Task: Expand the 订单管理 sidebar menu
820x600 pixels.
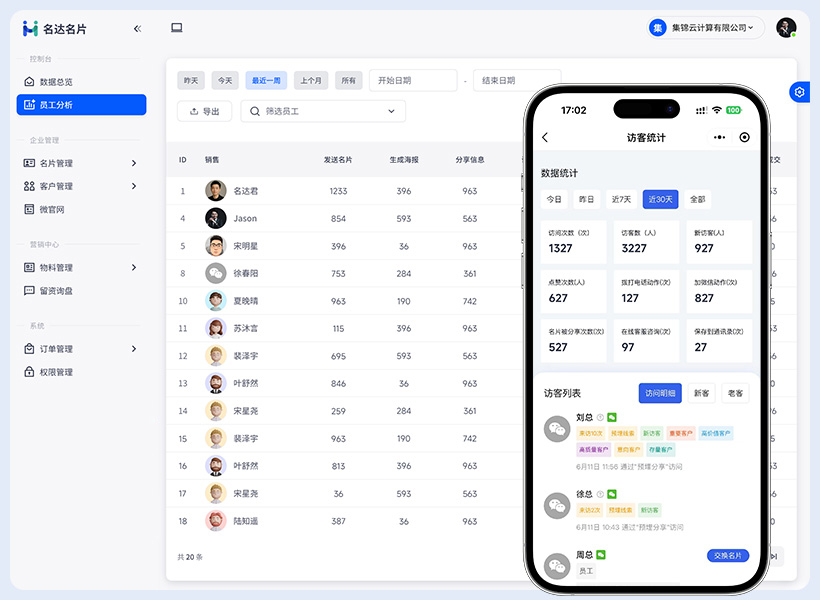Action: pos(81,349)
